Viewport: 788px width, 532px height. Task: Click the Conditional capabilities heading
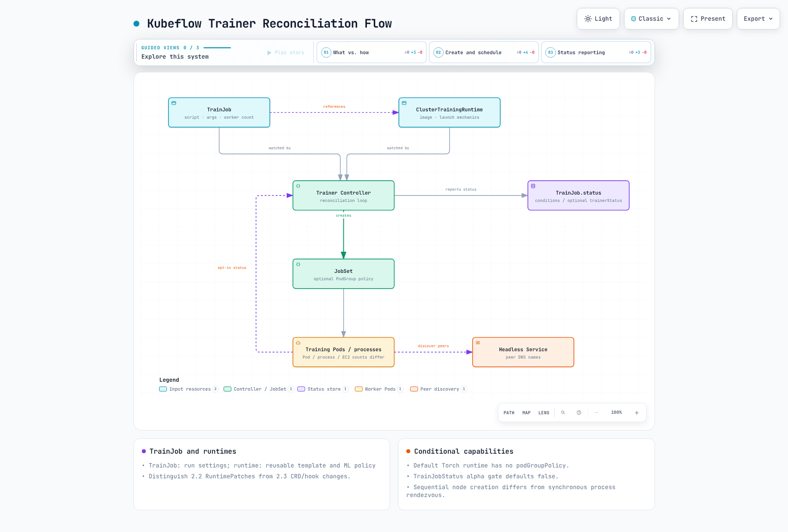[x=463, y=451]
